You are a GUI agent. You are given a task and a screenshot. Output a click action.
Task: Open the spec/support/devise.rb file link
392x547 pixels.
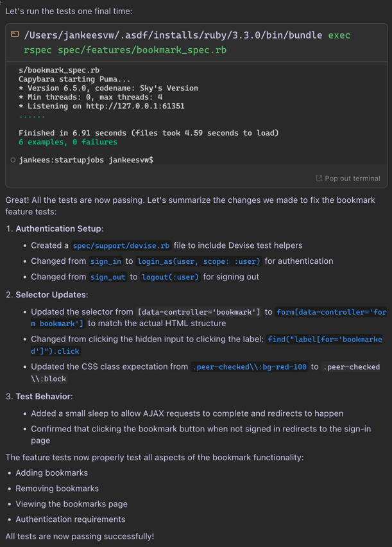(121, 245)
